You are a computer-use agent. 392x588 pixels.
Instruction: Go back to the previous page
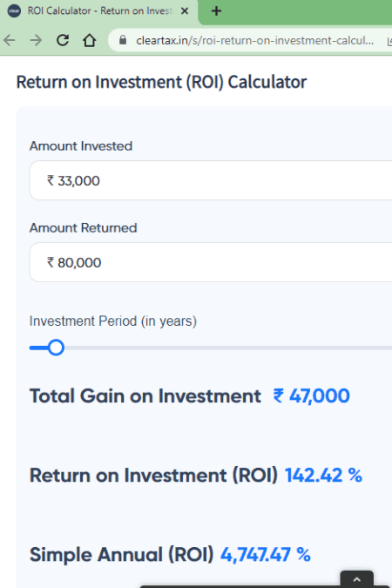(10, 40)
